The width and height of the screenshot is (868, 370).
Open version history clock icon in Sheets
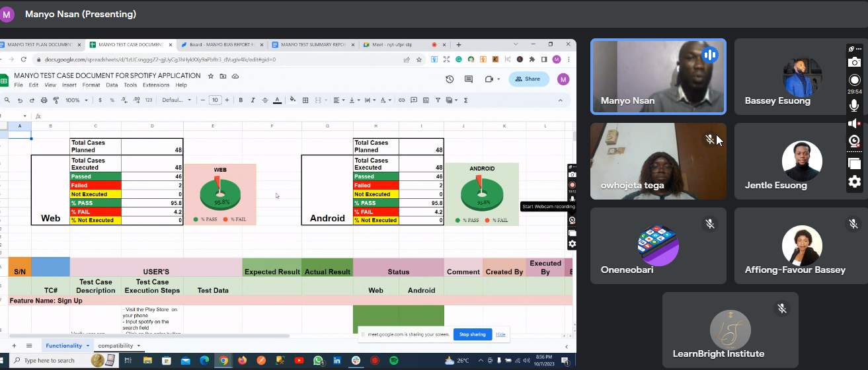click(x=450, y=79)
